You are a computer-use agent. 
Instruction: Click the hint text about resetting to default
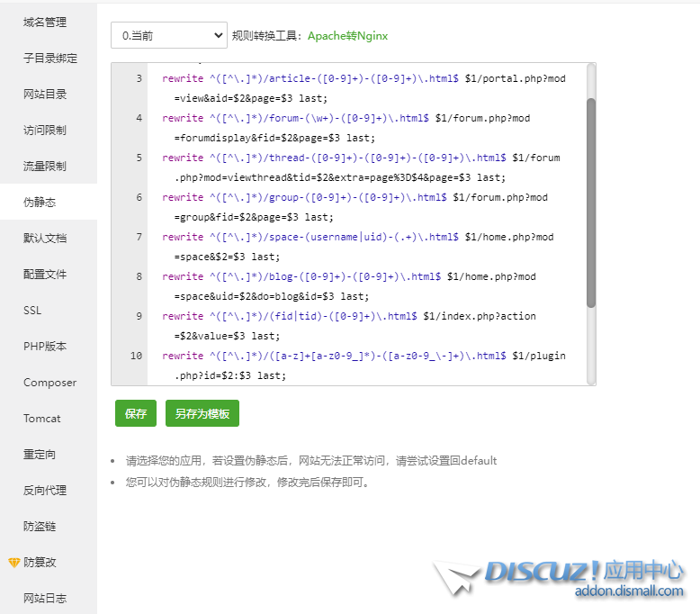coord(311,460)
